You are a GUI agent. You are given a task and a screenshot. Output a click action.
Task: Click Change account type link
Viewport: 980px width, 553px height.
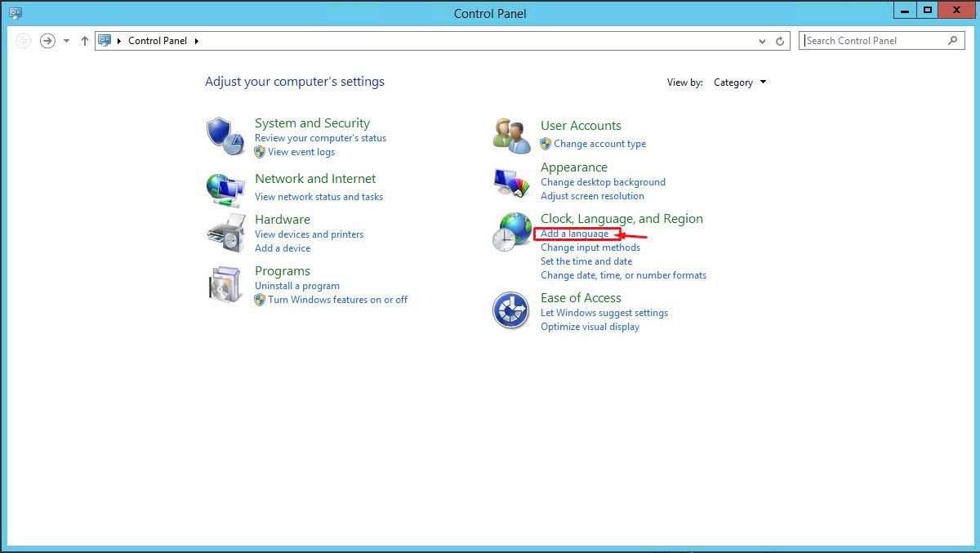point(599,144)
